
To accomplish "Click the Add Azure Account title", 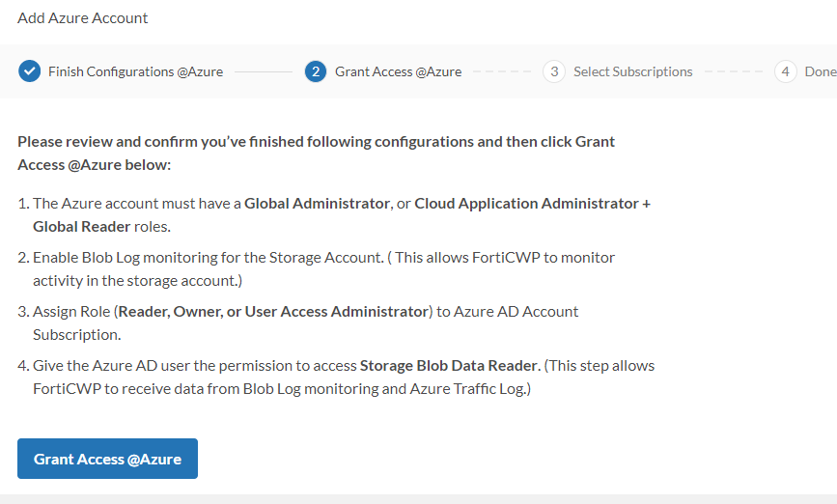I will [83, 18].
